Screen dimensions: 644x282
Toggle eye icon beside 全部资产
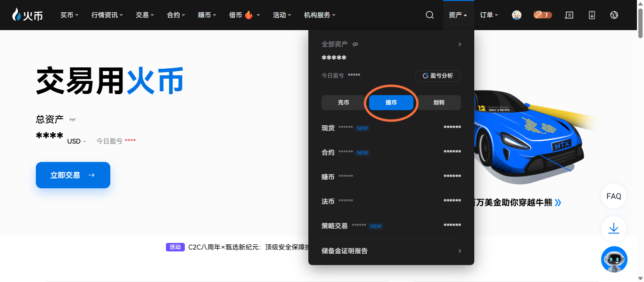point(355,44)
